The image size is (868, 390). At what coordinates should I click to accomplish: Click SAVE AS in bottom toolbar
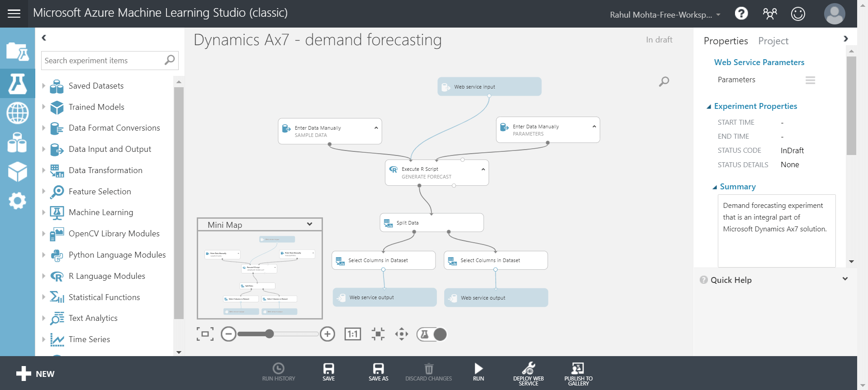(379, 372)
